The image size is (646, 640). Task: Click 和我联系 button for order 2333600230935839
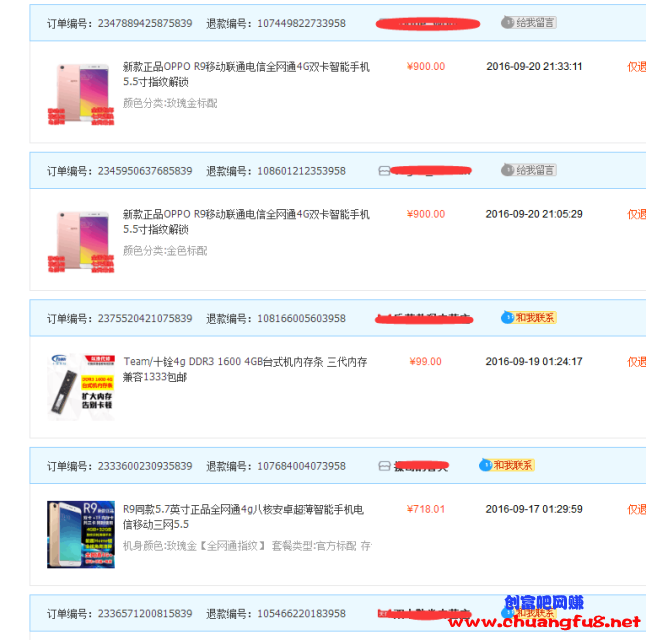click(x=507, y=465)
